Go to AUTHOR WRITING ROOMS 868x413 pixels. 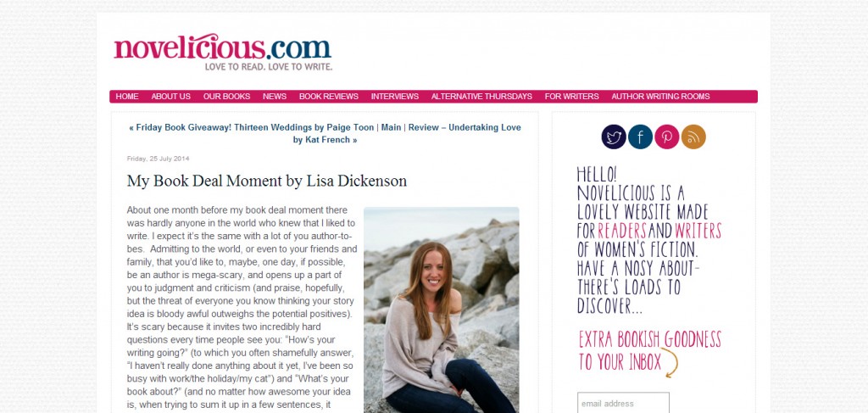point(660,97)
